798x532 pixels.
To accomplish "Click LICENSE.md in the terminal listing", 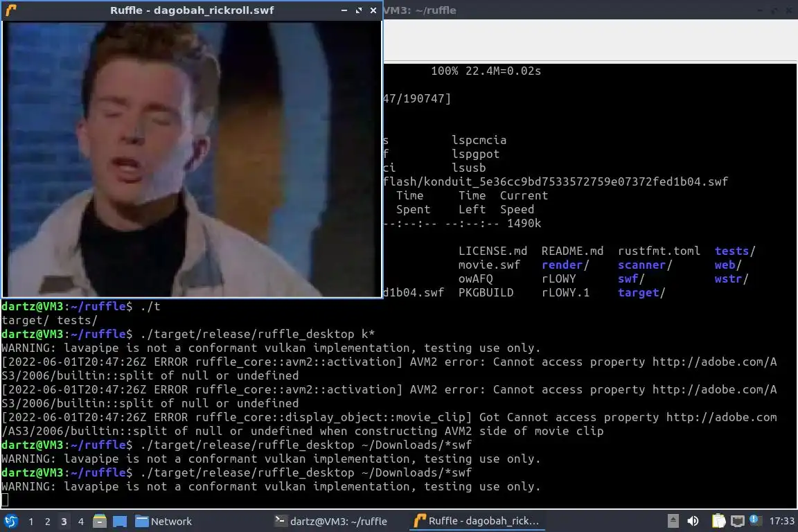I will point(493,251).
